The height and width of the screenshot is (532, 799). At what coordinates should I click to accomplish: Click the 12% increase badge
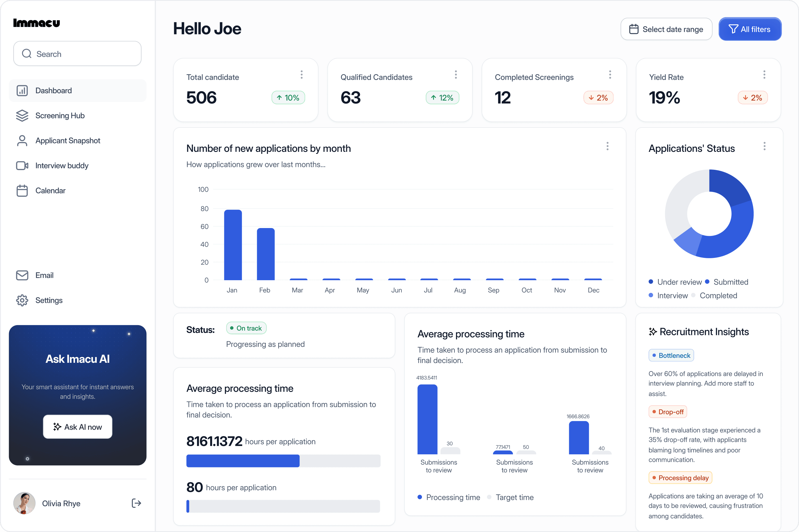click(443, 98)
